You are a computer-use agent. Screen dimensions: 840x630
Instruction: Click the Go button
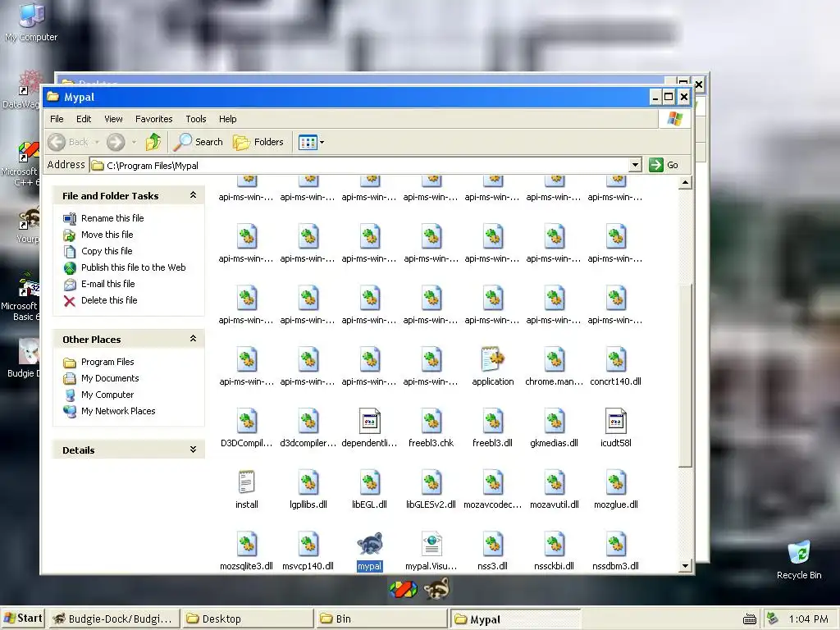(x=664, y=165)
